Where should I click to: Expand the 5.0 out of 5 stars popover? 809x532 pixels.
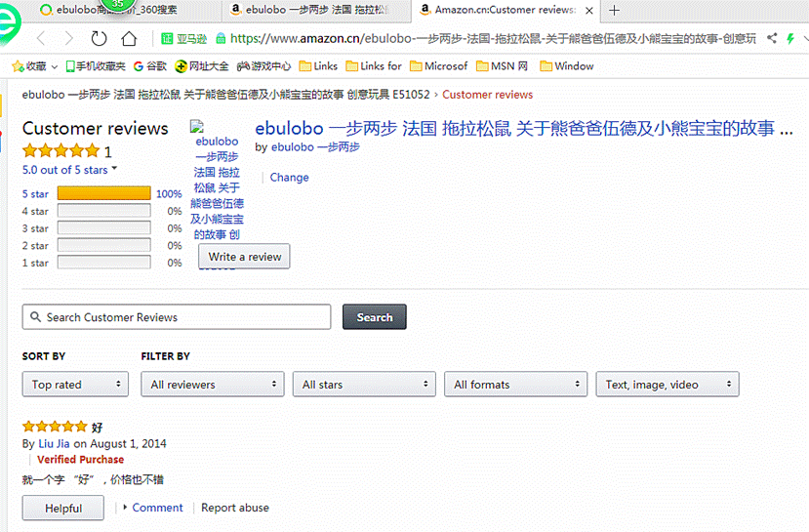[x=69, y=170]
